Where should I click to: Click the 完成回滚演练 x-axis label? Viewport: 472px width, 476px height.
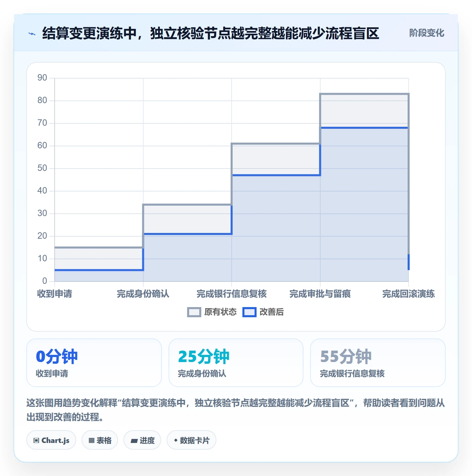(409, 294)
